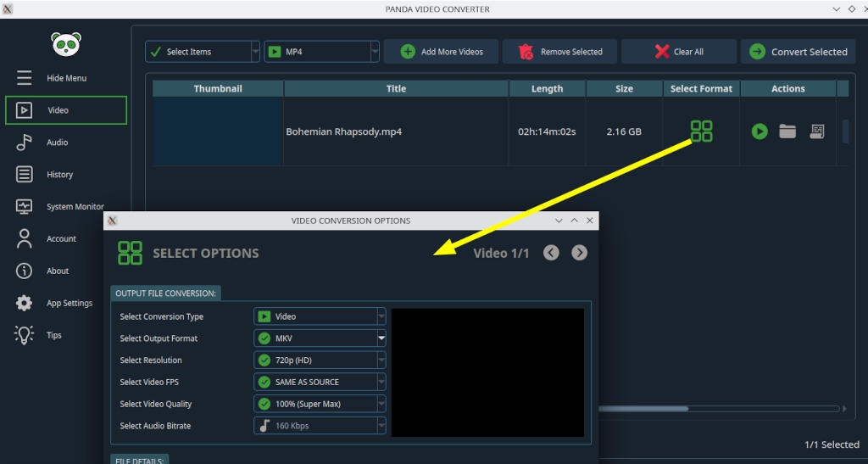Click the Select Conversion Type label

coord(162,316)
